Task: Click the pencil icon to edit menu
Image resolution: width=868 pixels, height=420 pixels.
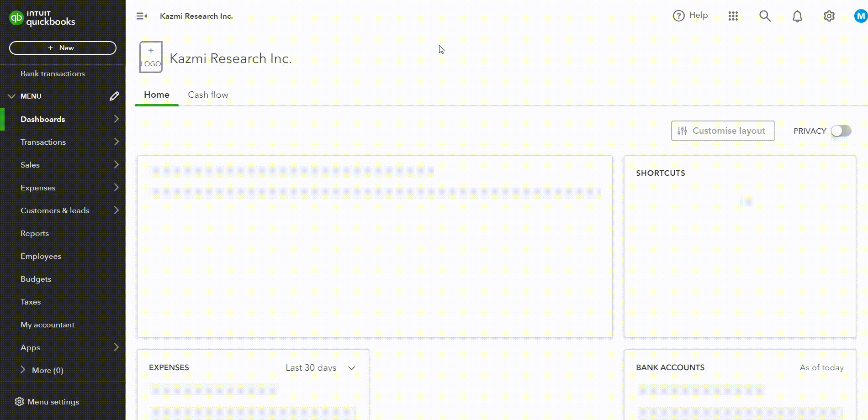Action: (x=114, y=96)
